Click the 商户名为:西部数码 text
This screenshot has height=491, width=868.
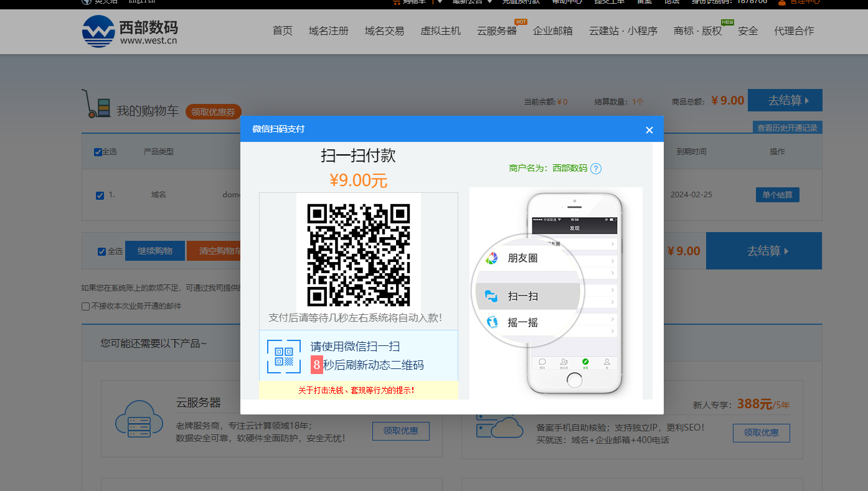point(548,168)
